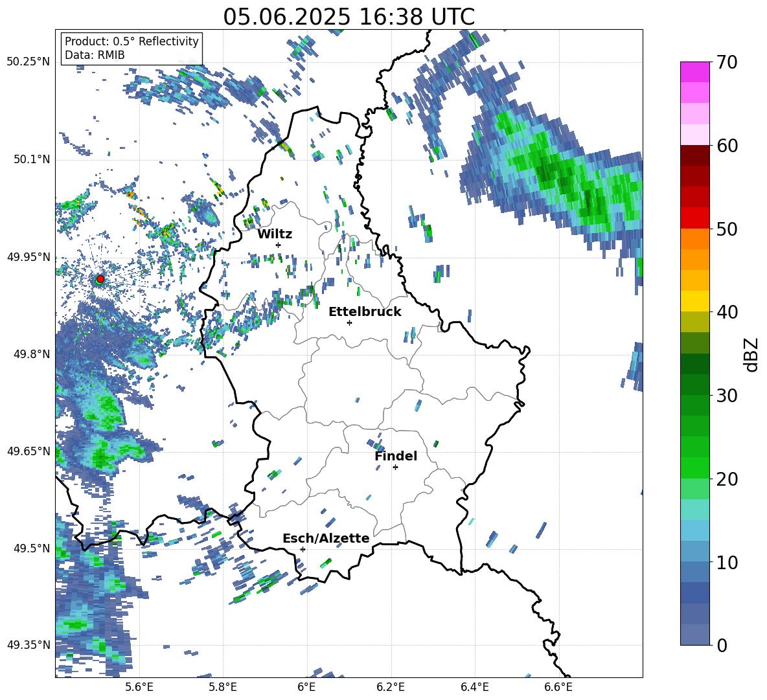Click the title 05.06.2025 16:38 UTC
The width and height of the screenshot is (767, 700).
349,17
